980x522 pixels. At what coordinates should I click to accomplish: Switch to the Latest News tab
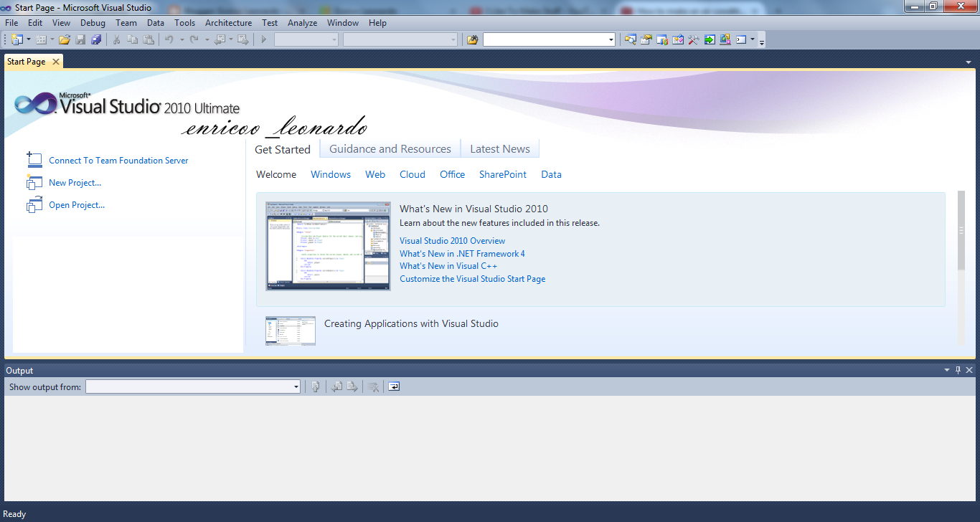pos(499,148)
